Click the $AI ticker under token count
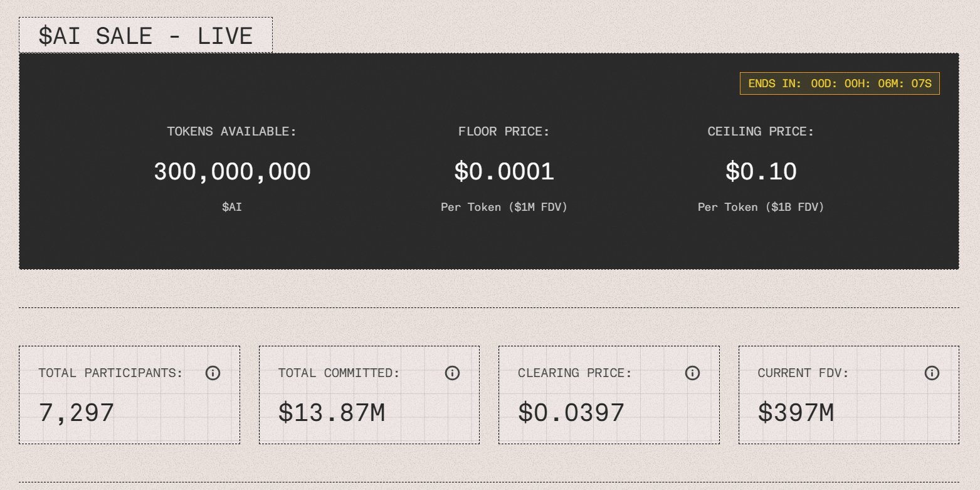 click(x=231, y=207)
